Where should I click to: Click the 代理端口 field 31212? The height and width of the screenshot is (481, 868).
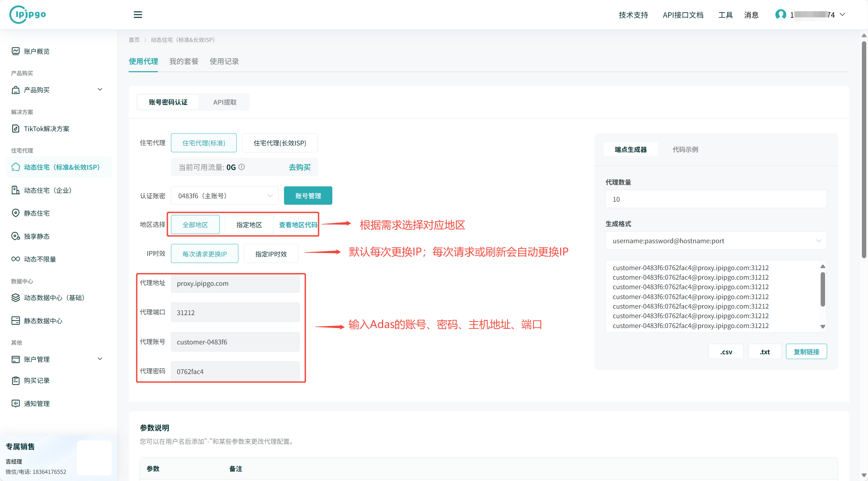click(235, 312)
